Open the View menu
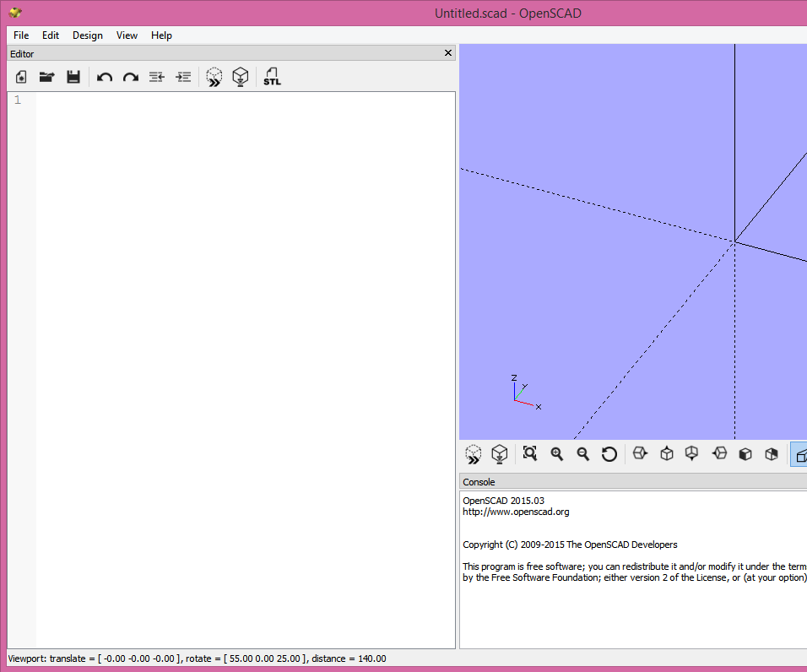 click(x=127, y=35)
